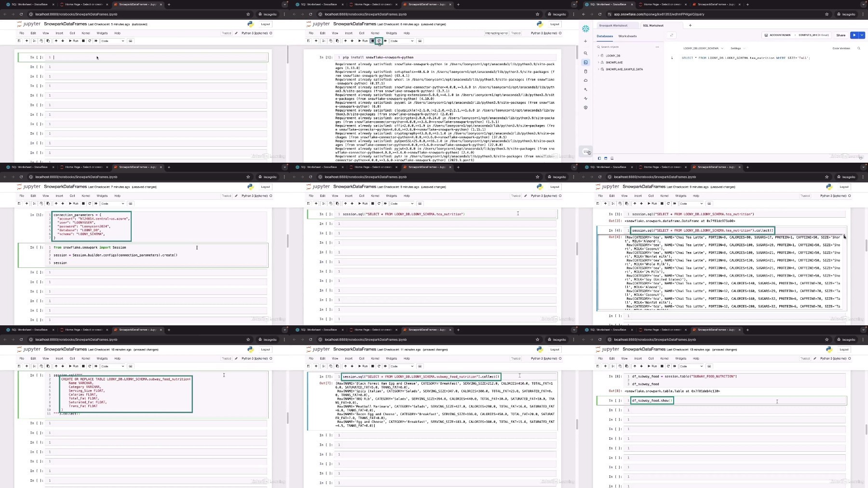
Task: Open the Monitoring activity icon in Snowflake sidebar
Action: (585, 98)
